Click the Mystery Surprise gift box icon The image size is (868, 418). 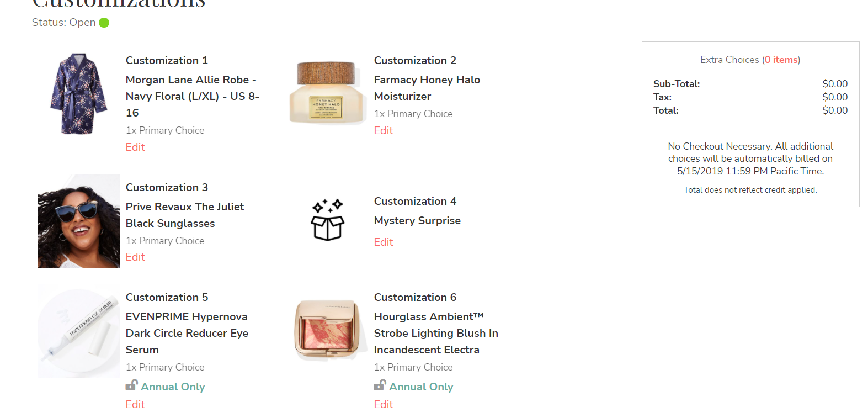coord(327,220)
